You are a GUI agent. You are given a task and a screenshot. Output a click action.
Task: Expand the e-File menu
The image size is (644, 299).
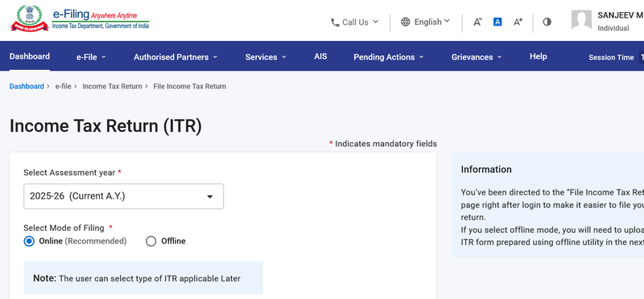point(91,57)
